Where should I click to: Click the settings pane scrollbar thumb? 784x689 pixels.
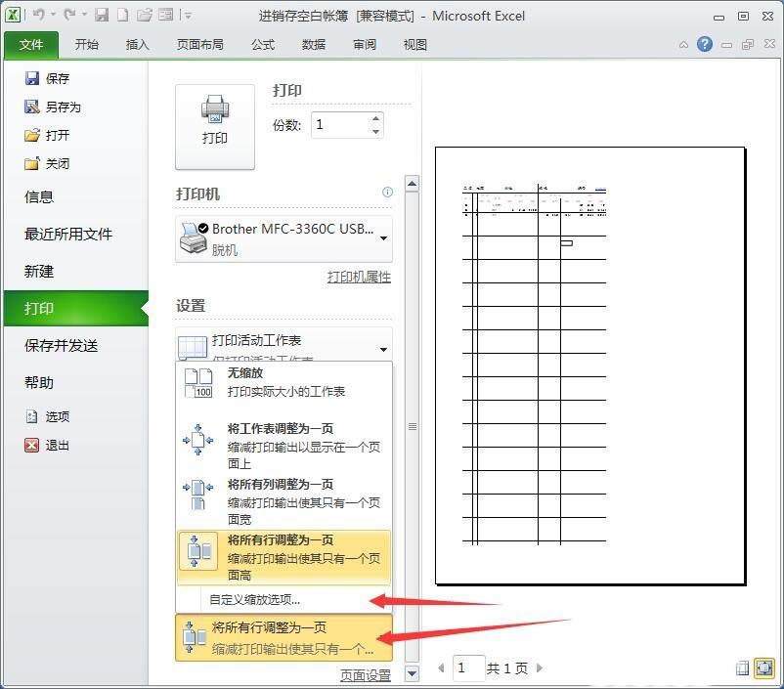coord(412,427)
